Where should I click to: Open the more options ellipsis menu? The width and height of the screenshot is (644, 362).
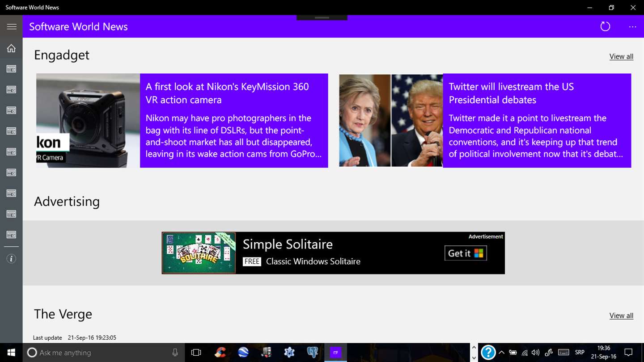click(x=632, y=27)
